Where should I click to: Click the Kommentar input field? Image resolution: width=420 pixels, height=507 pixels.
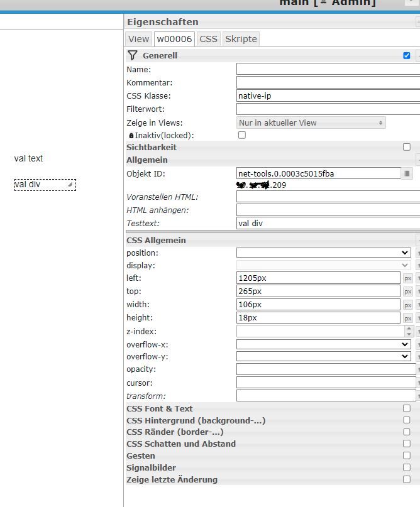tap(328, 82)
